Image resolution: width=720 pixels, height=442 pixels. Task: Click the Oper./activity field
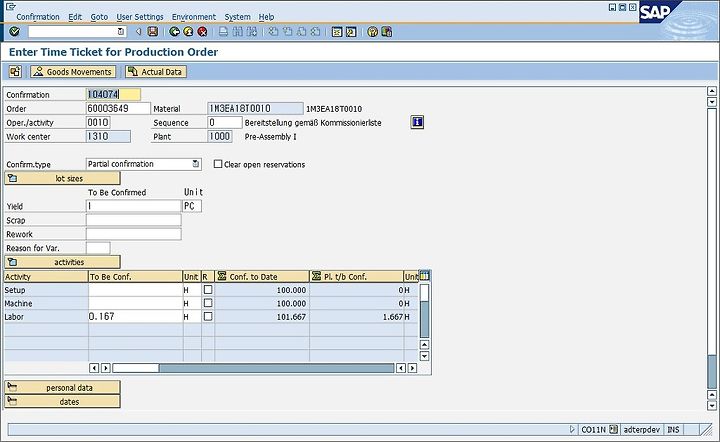tap(98, 122)
